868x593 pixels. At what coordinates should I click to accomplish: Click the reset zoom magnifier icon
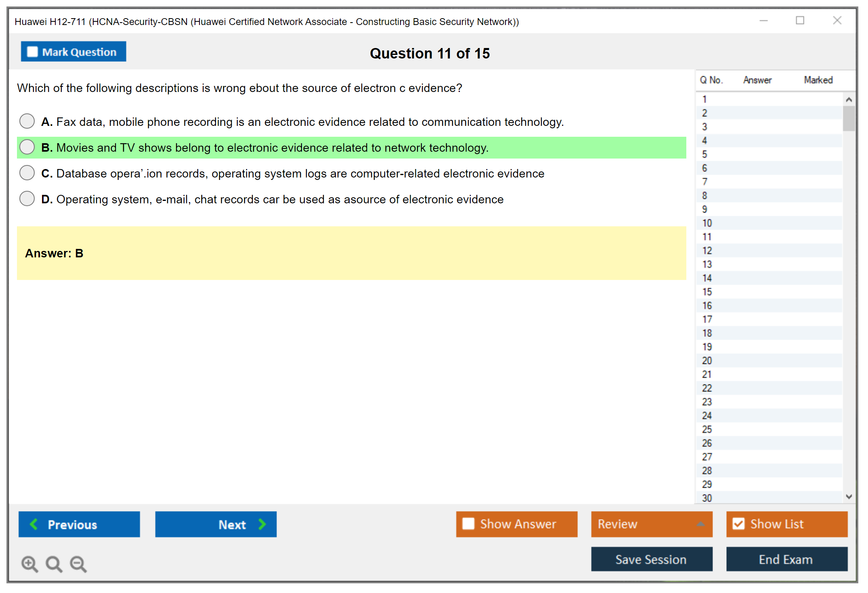click(54, 564)
